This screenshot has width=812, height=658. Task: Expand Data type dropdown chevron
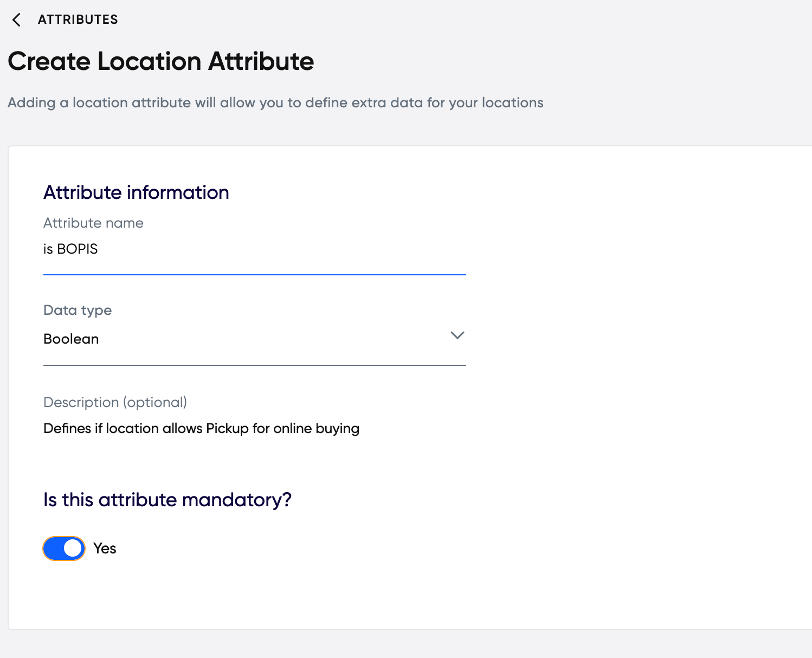click(457, 336)
